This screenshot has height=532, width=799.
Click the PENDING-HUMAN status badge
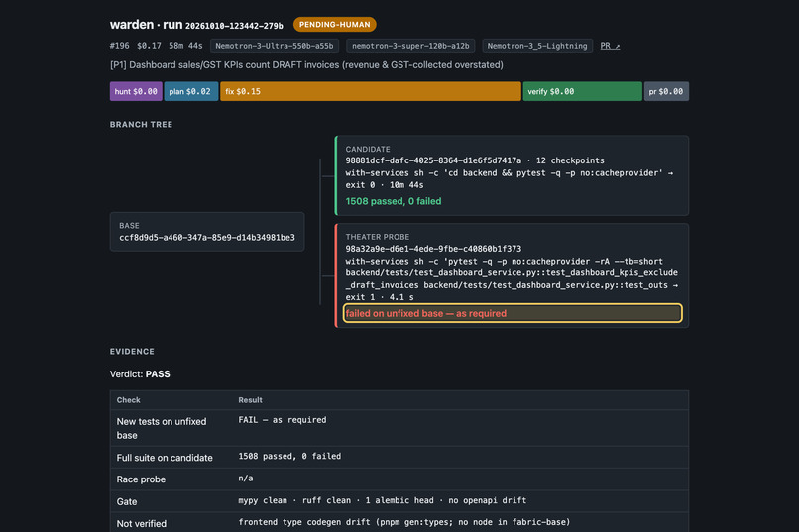(334, 25)
